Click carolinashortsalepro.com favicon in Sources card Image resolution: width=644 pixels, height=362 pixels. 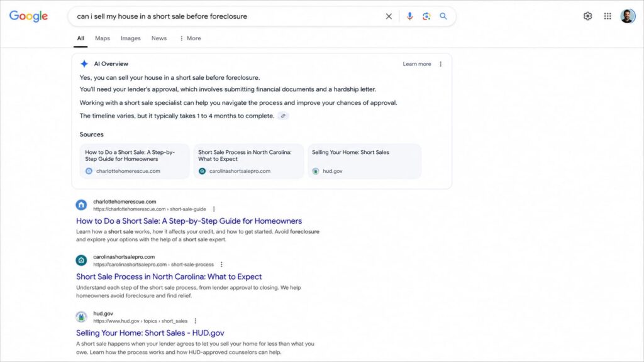tap(202, 171)
